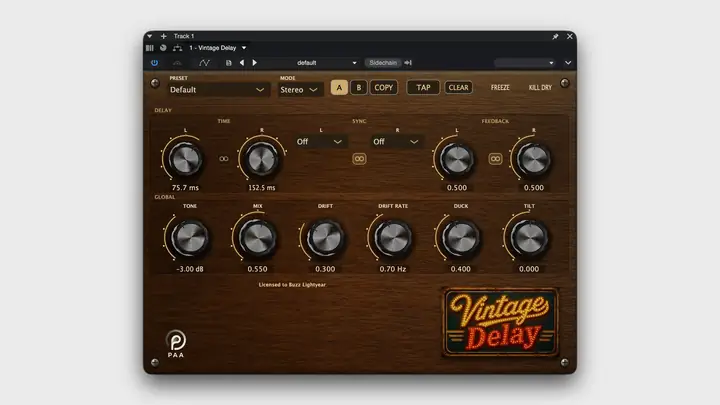Screen dimensions: 720x405
Task: Open the Sync L Off dropdown
Action: 320,141
